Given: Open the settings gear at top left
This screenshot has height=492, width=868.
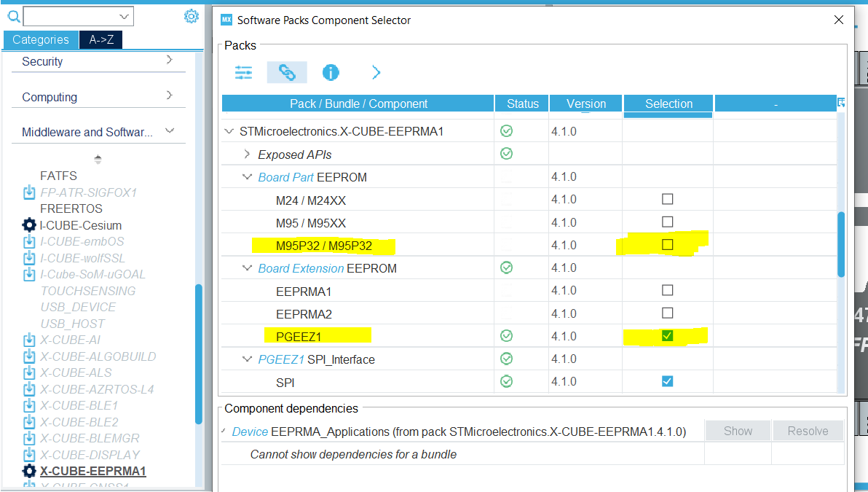Looking at the screenshot, I should pyautogui.click(x=191, y=15).
